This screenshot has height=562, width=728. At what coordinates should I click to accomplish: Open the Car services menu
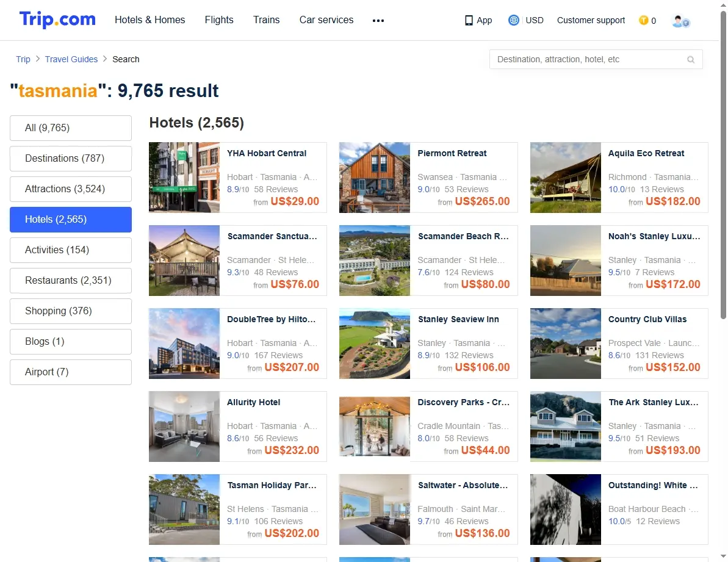coord(326,20)
